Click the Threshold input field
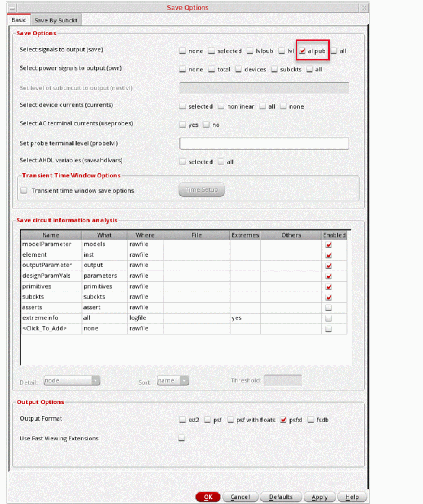The height and width of the screenshot is (504, 423). click(x=283, y=380)
